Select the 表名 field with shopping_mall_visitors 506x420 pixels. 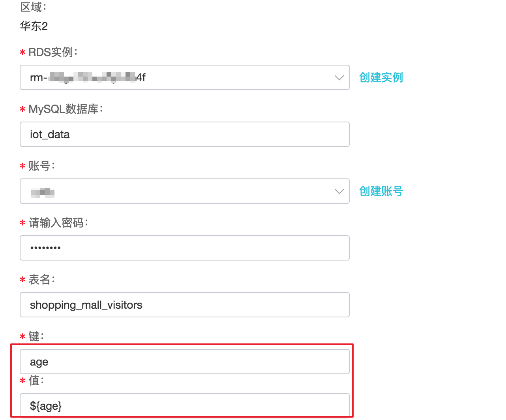tap(184, 305)
